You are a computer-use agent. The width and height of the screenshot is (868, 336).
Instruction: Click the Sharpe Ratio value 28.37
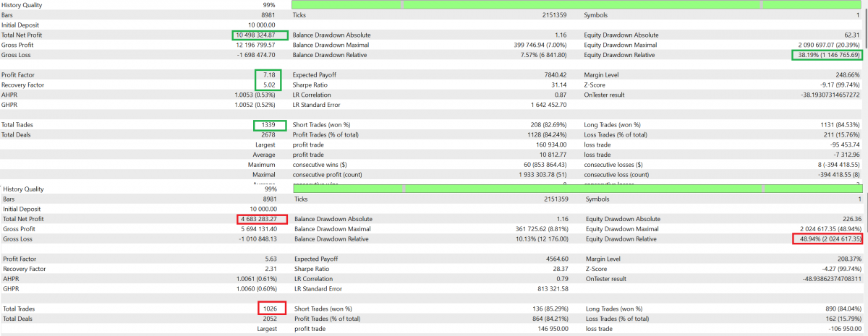coord(560,269)
